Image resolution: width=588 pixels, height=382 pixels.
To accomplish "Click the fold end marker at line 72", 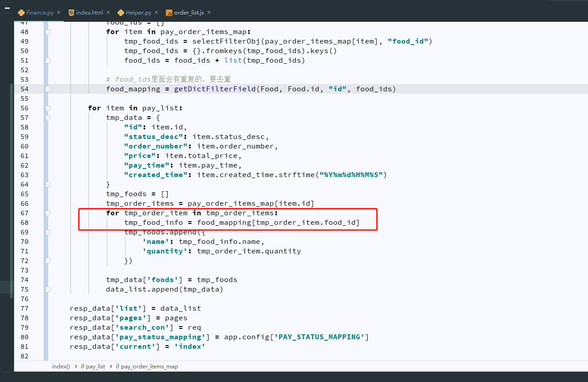I will 48,260.
